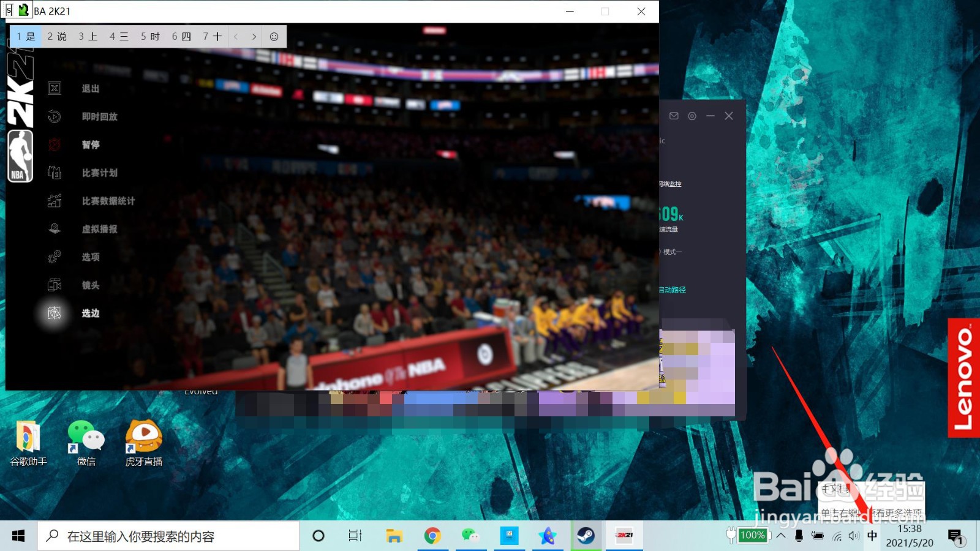The width and height of the screenshot is (980, 551).
Task: Toggle the 中 input language indicator
Action: (872, 536)
